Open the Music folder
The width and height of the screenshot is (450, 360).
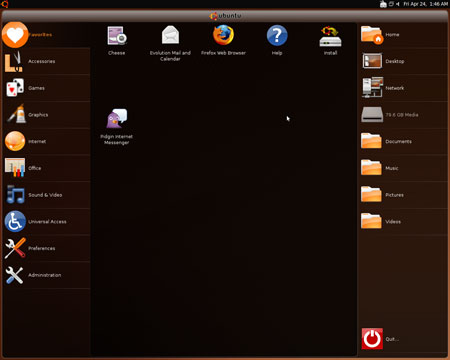[x=403, y=168]
